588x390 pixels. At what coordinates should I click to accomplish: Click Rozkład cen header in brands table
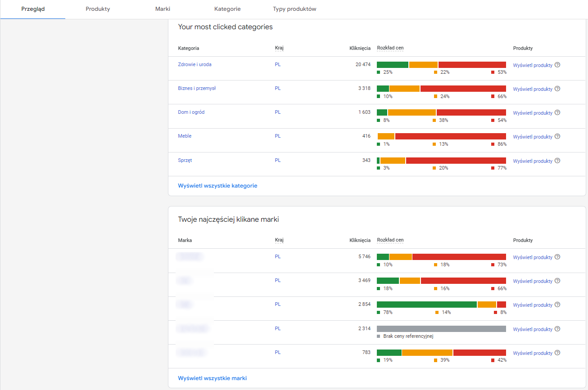(390, 240)
